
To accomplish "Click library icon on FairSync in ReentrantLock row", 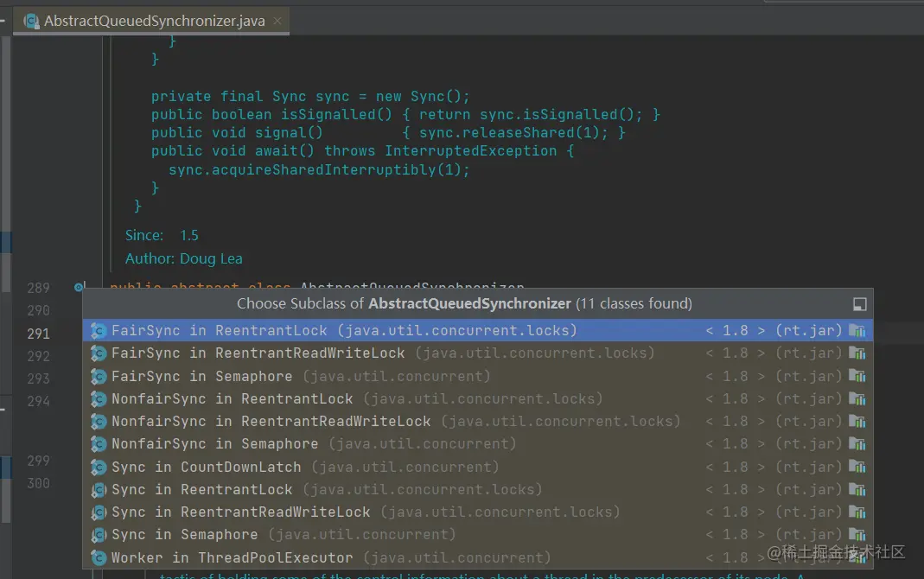I will [x=857, y=331].
